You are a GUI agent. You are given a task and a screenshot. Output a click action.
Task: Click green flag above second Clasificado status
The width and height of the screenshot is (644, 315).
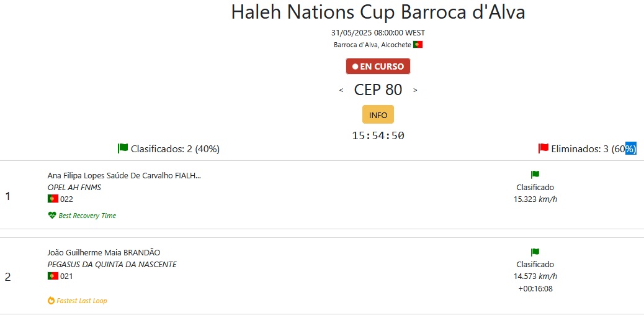(x=535, y=252)
